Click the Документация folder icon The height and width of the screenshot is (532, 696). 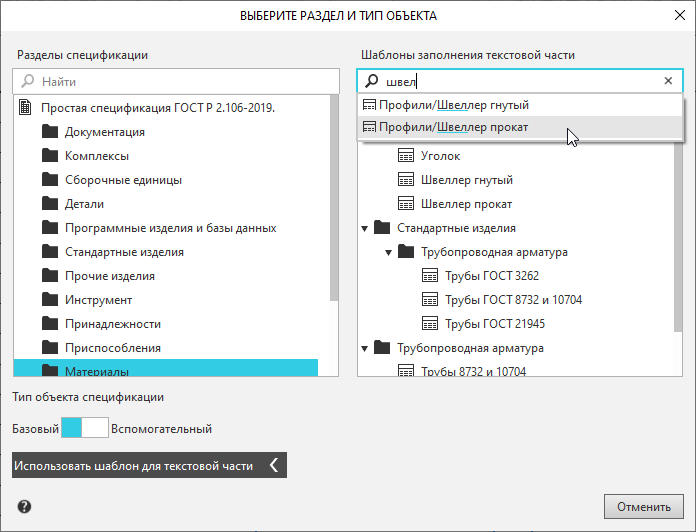(51, 132)
